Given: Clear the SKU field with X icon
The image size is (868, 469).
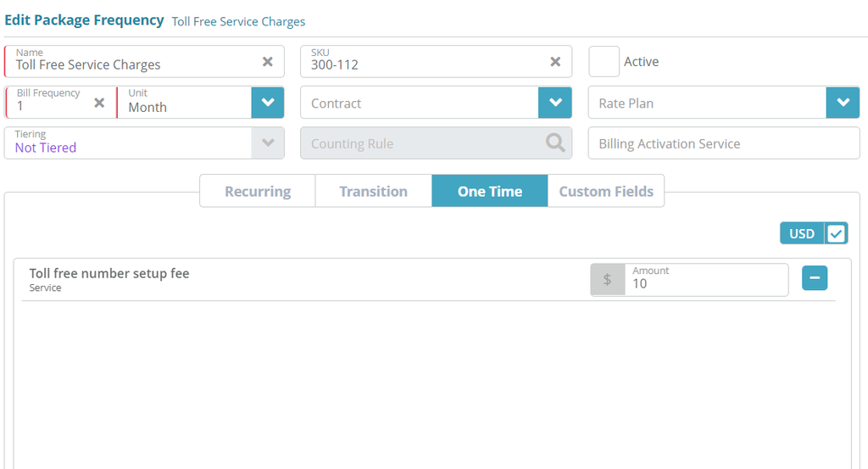Looking at the screenshot, I should (x=555, y=62).
